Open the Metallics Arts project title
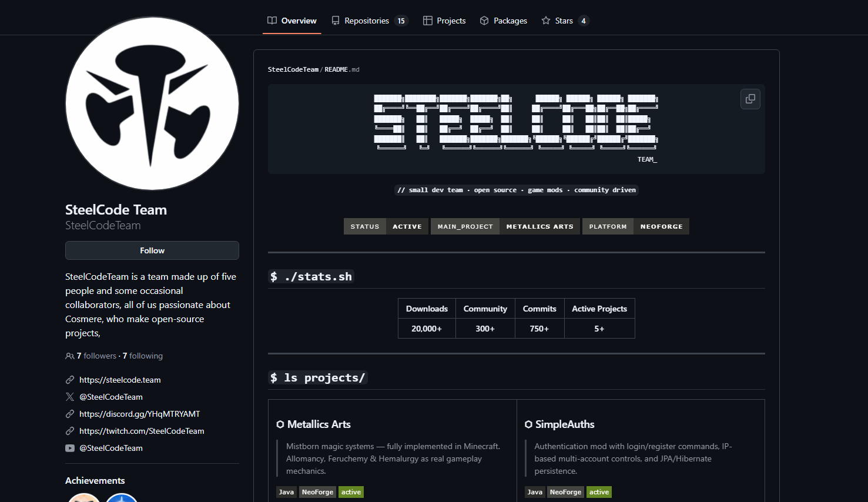 (319, 424)
